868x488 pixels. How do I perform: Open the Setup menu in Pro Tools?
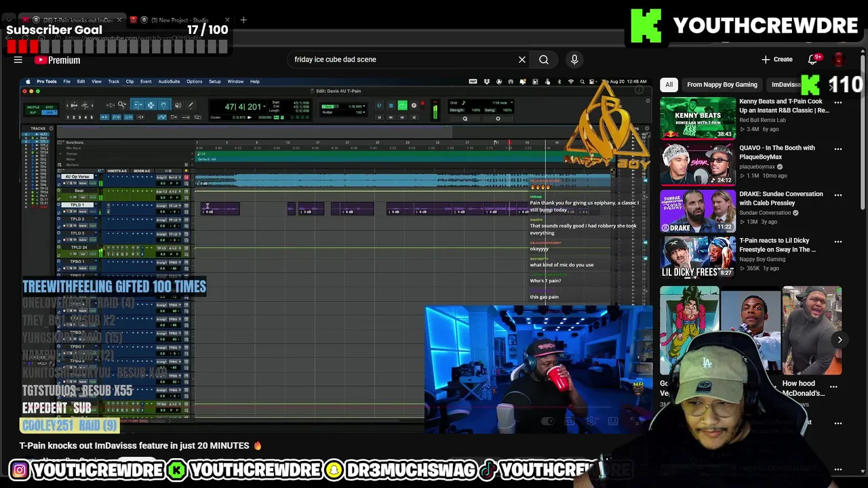[214, 81]
